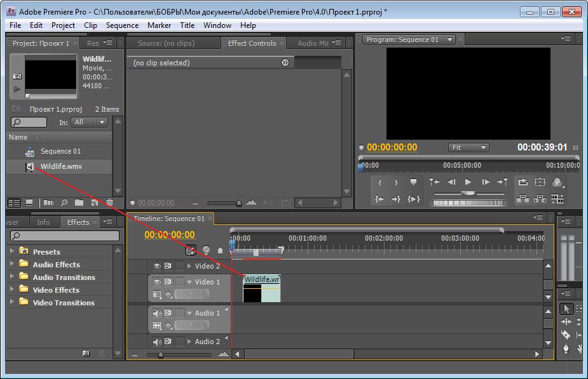This screenshot has width=588, height=379.
Task: Click the Step Forward frame button
Action: tap(485, 182)
